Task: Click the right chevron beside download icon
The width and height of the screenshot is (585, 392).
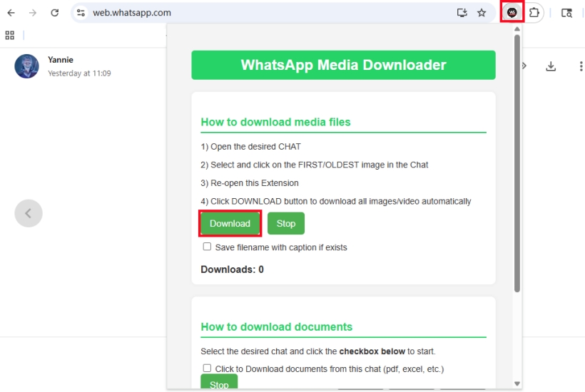Action: pyautogui.click(x=525, y=66)
